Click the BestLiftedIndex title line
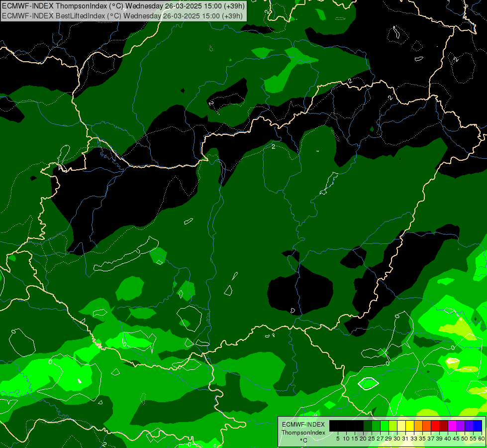Image resolution: width=487 pixels, height=448 pixels. 122,16
